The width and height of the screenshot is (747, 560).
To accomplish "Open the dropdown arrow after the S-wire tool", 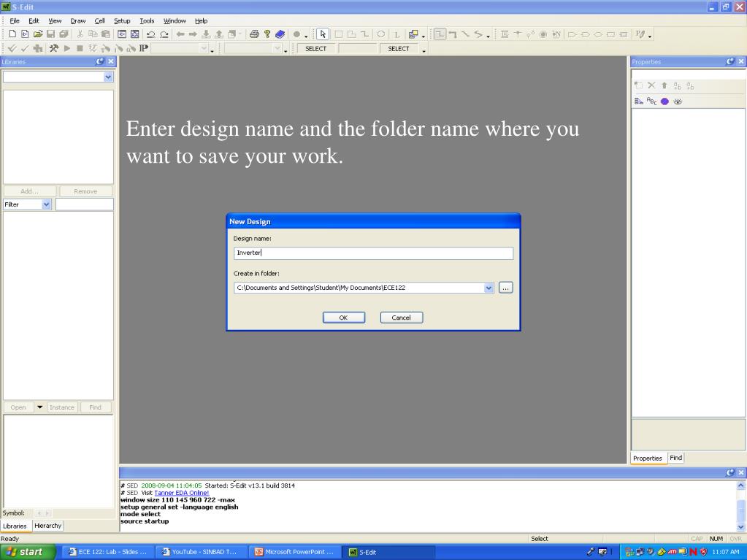I will (489, 36).
